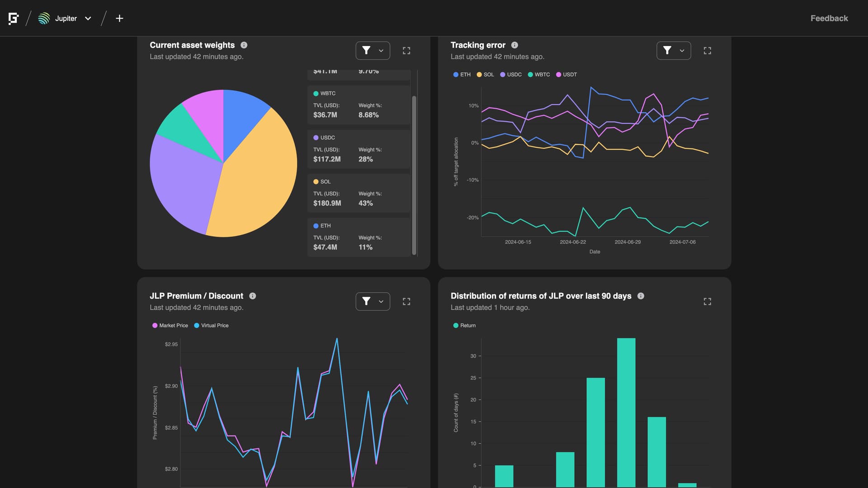Expand the dropdown next to JLP Premium filter
This screenshot has height=488, width=868.
pyautogui.click(x=381, y=301)
